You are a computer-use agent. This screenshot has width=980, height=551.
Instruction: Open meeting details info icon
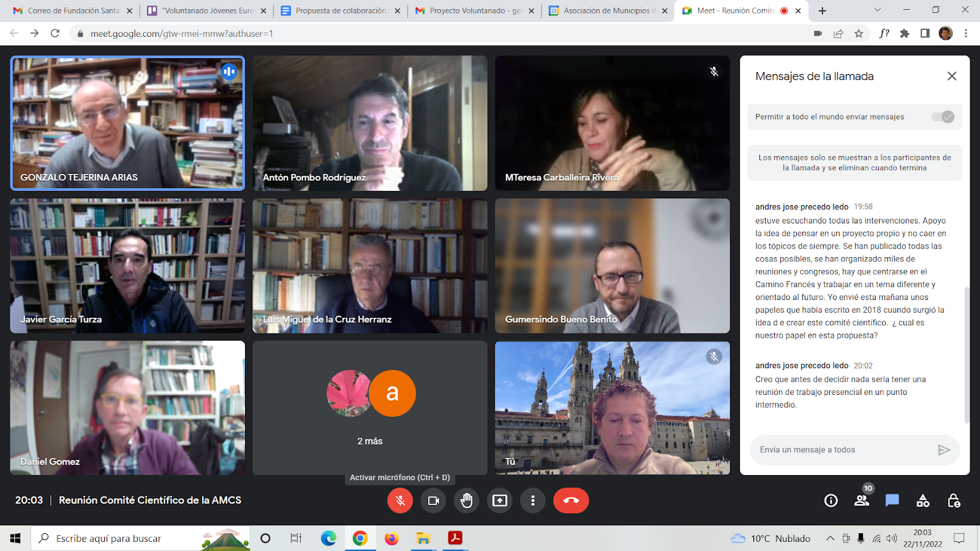pyautogui.click(x=831, y=501)
